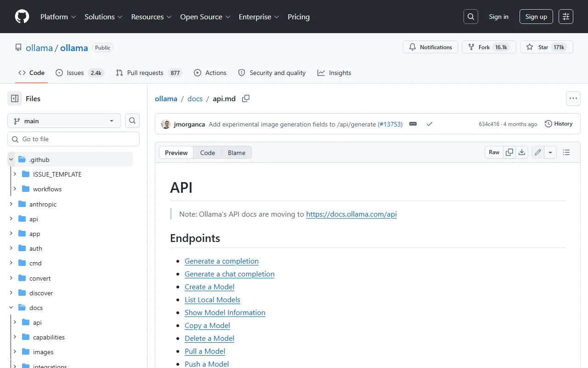This screenshot has width=588, height=368.
Task: Open pull request #13753 link
Action: click(x=390, y=124)
